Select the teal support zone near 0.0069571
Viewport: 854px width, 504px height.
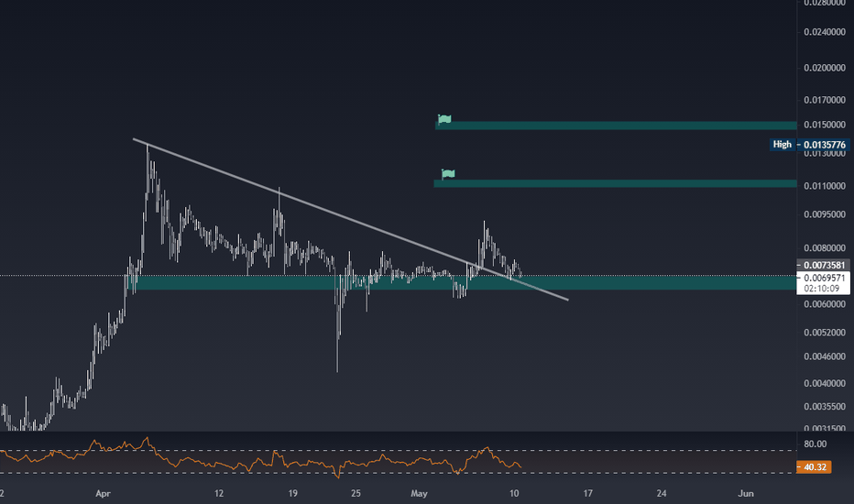(x=460, y=282)
